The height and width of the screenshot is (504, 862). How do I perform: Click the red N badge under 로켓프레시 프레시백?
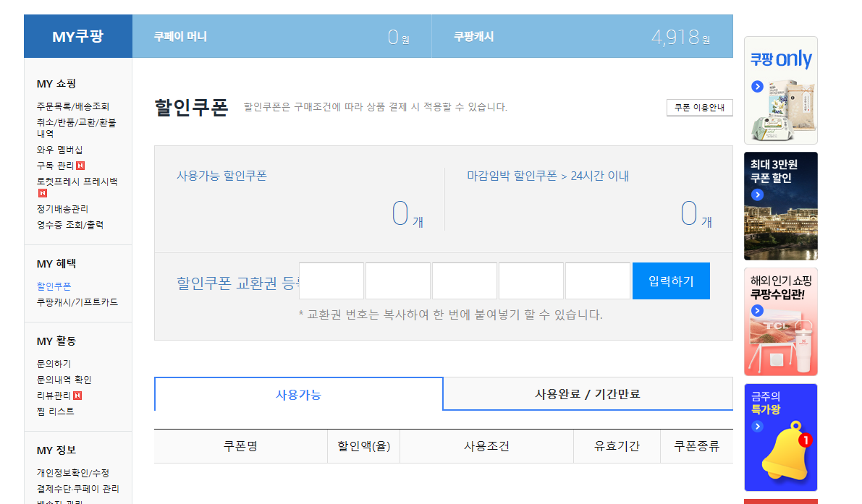42,192
